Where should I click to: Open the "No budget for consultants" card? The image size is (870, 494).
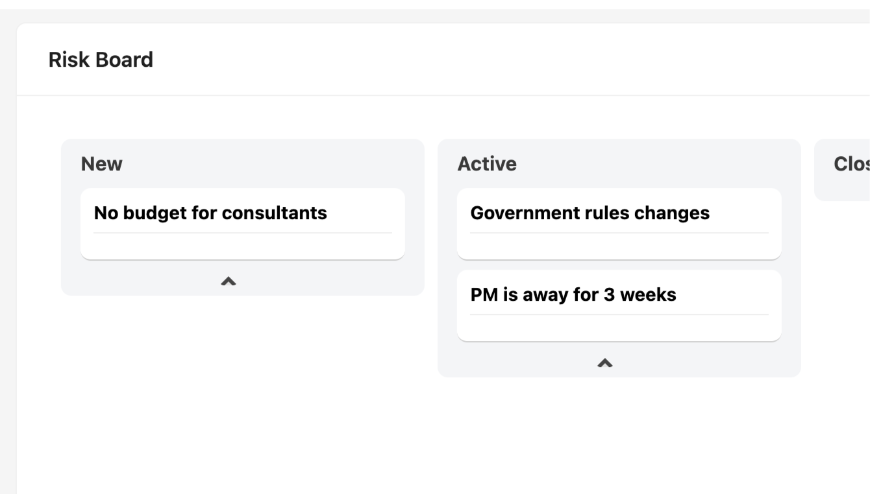click(210, 213)
